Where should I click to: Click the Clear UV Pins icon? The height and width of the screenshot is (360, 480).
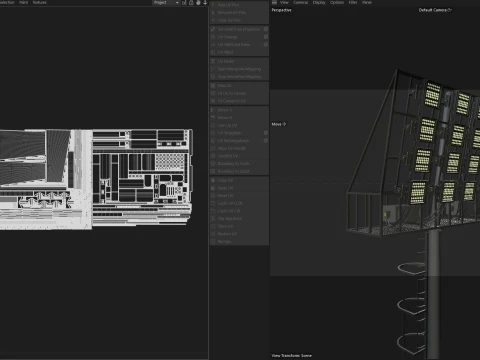coord(213,20)
